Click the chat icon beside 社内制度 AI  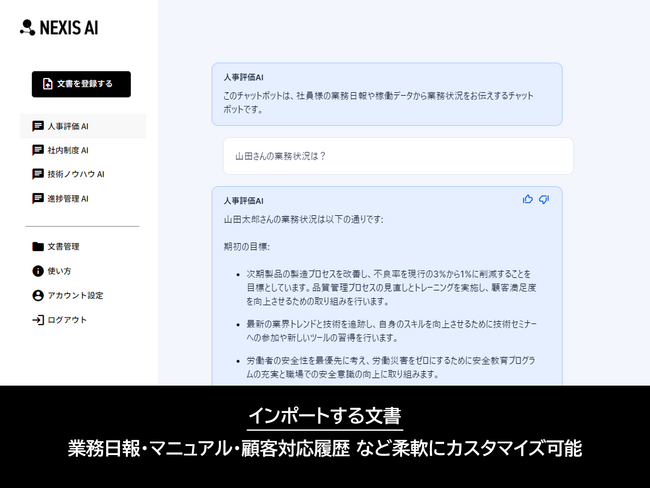(x=38, y=151)
